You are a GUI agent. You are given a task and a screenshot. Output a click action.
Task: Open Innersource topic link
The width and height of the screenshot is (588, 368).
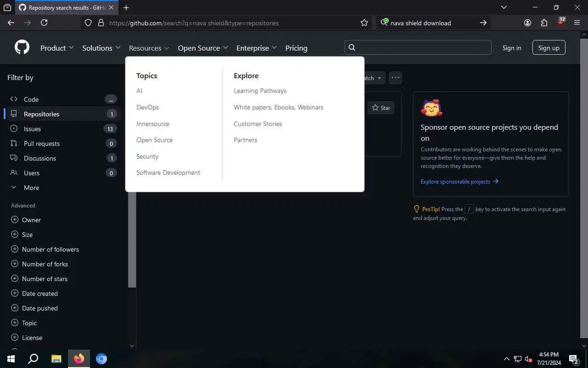click(153, 124)
